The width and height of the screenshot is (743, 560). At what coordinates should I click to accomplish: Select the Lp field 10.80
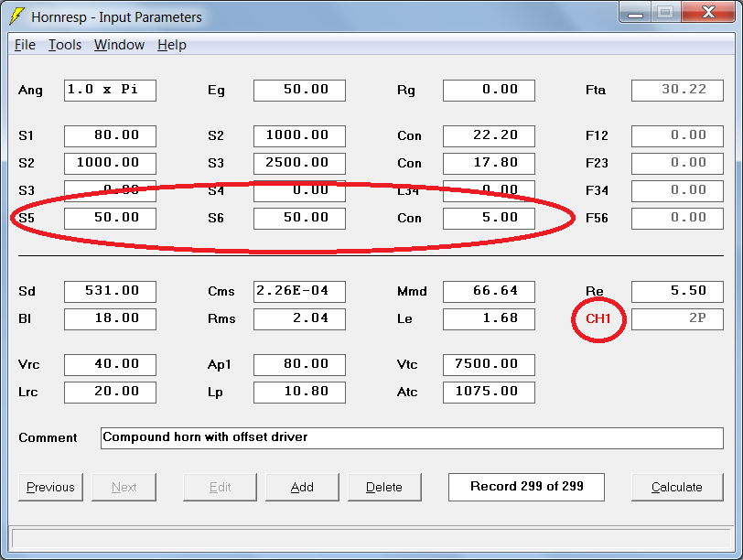point(299,393)
